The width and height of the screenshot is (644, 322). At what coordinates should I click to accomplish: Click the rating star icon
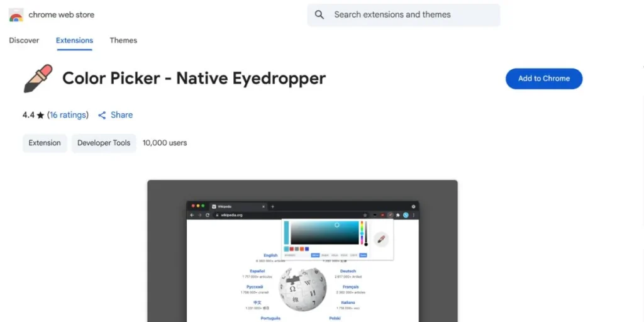(40, 116)
